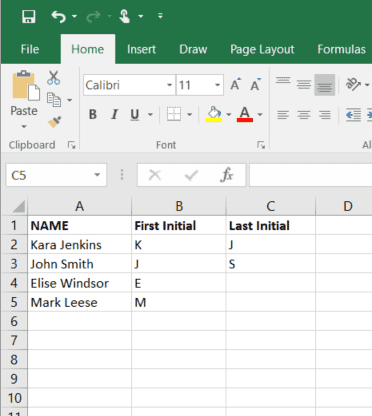
Task: Decrease font size button
Action: pos(255,85)
